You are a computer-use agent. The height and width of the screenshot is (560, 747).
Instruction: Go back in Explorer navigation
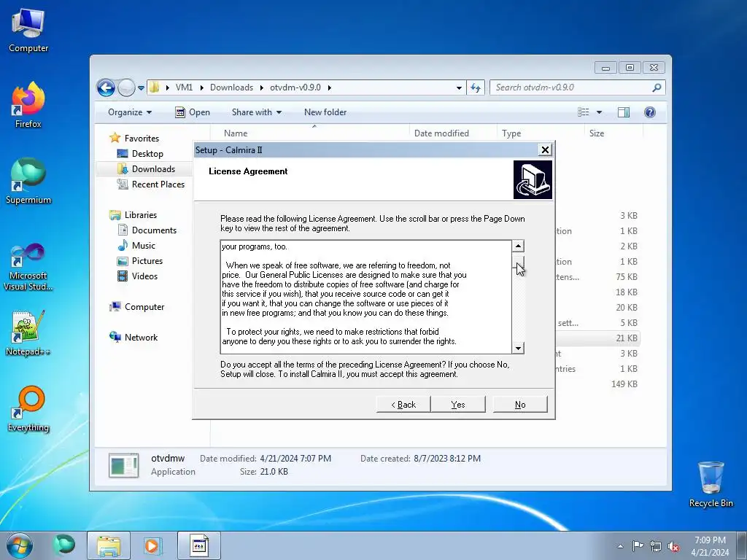click(106, 87)
